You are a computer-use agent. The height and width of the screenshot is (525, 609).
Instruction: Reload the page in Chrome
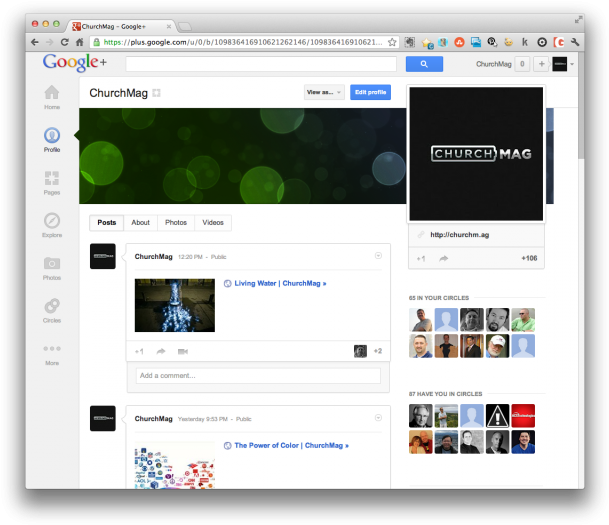pyautogui.click(x=65, y=42)
